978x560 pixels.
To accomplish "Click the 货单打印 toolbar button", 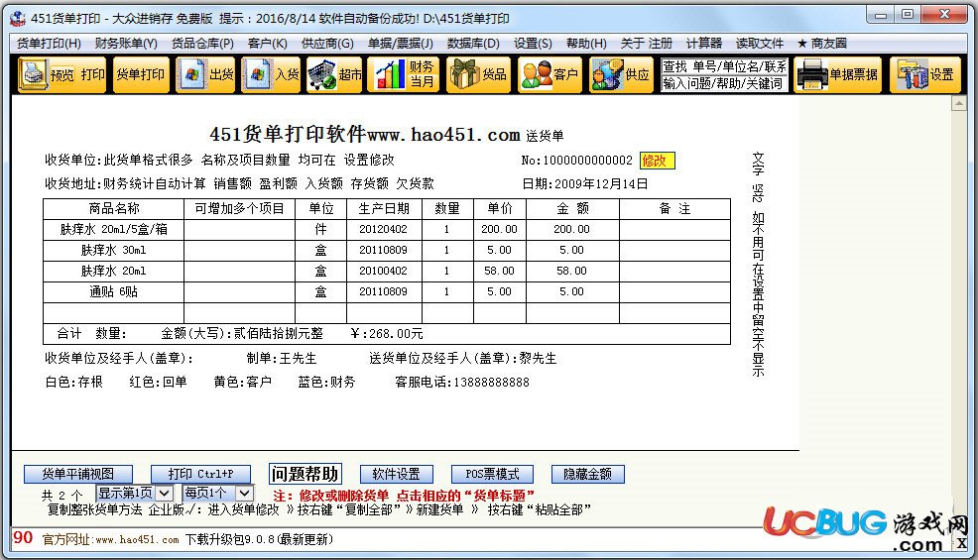I will click(140, 74).
